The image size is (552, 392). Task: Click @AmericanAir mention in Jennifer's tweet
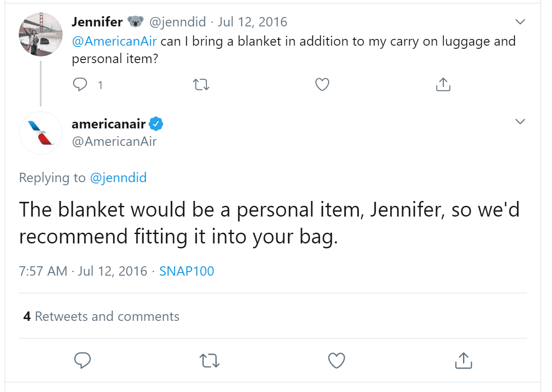[115, 41]
